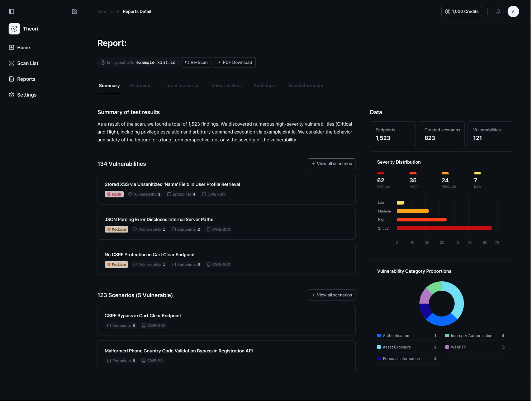Open Reports in the sidebar
The image size is (532, 403).
point(26,79)
